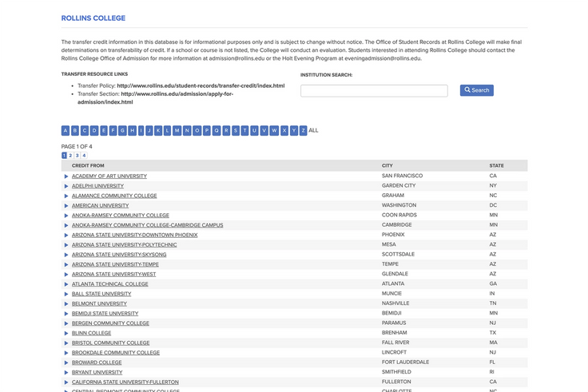Open Academy of Art University link

[x=109, y=176]
